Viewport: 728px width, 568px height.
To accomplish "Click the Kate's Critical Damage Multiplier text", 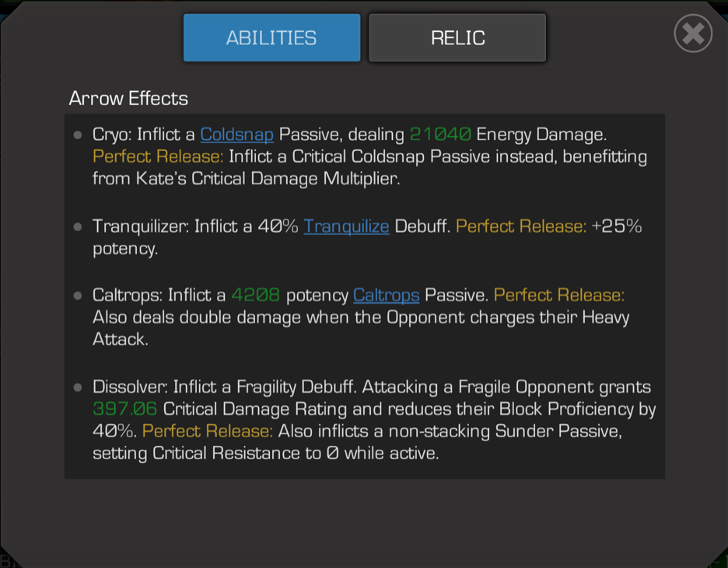I will pyautogui.click(x=267, y=179).
